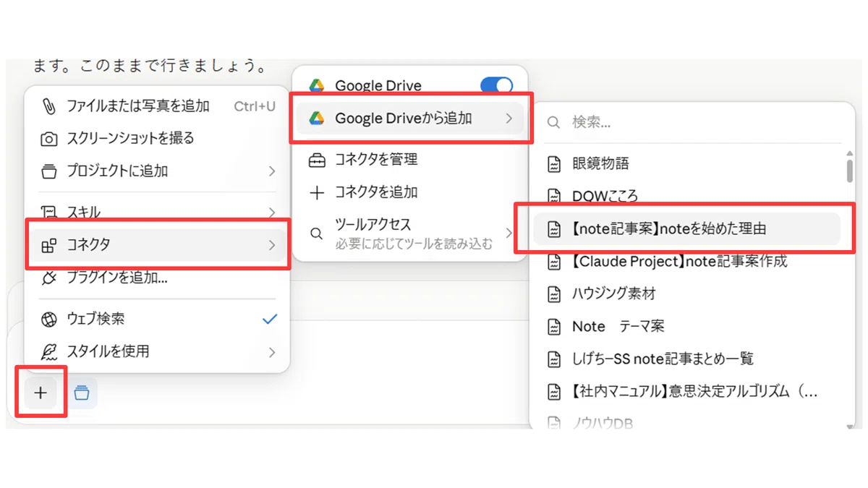Choose コネクタを管理
The height and width of the screenshot is (488, 868).
[x=410, y=160]
